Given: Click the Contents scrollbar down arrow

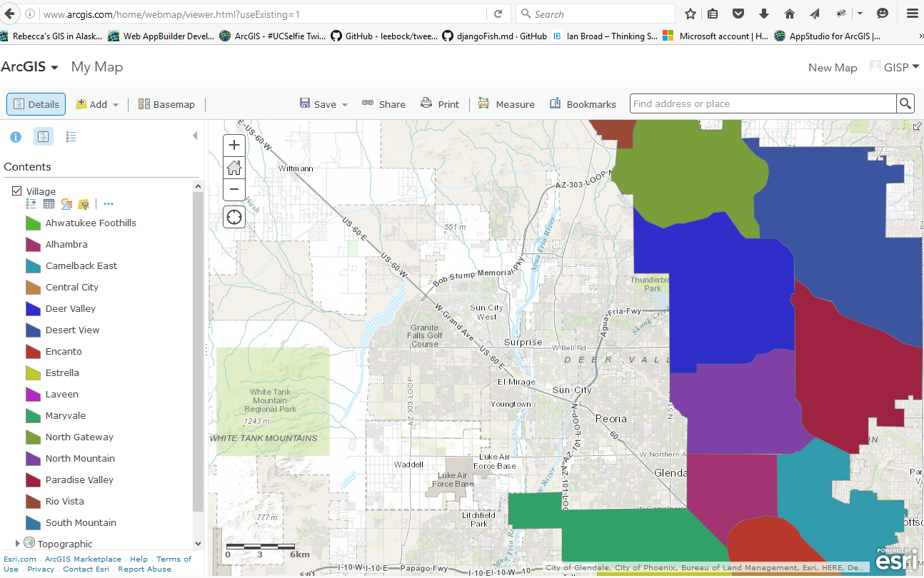Looking at the screenshot, I should (199, 544).
